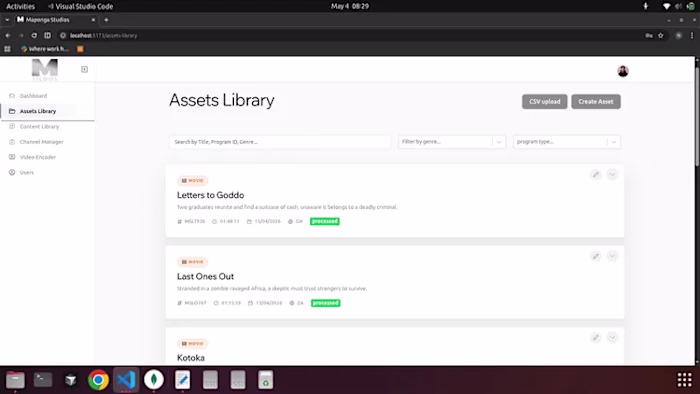Open Google Chrome from the dock
This screenshot has height=394, width=700.
(x=98, y=380)
